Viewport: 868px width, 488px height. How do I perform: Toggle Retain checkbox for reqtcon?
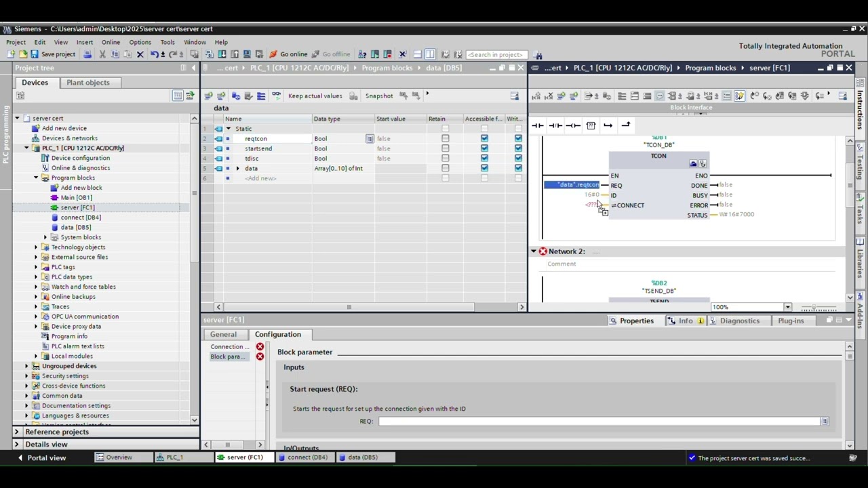coord(445,138)
